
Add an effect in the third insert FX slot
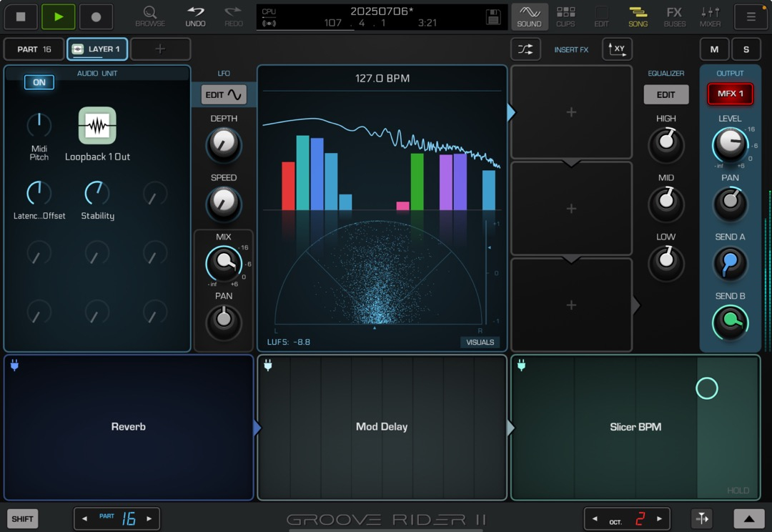pyautogui.click(x=571, y=305)
